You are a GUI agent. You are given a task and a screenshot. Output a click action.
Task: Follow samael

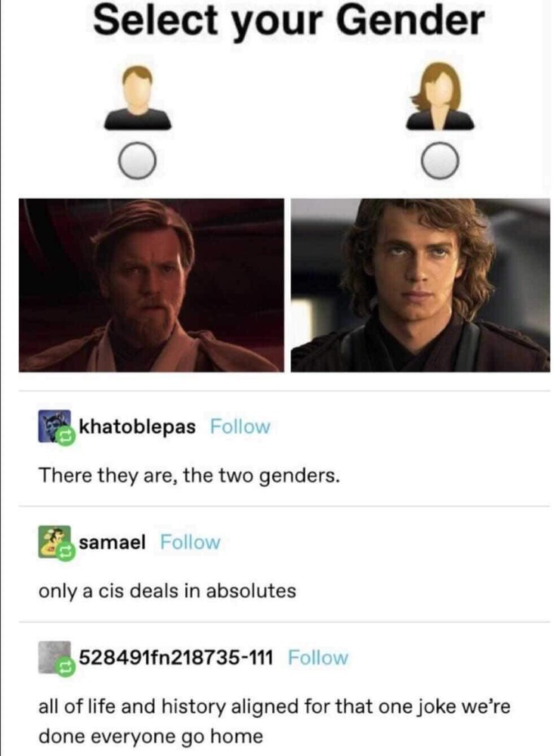point(190,542)
